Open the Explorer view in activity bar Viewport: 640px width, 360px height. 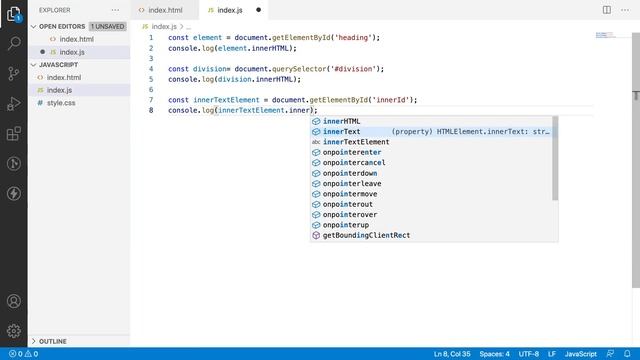pos(14,14)
